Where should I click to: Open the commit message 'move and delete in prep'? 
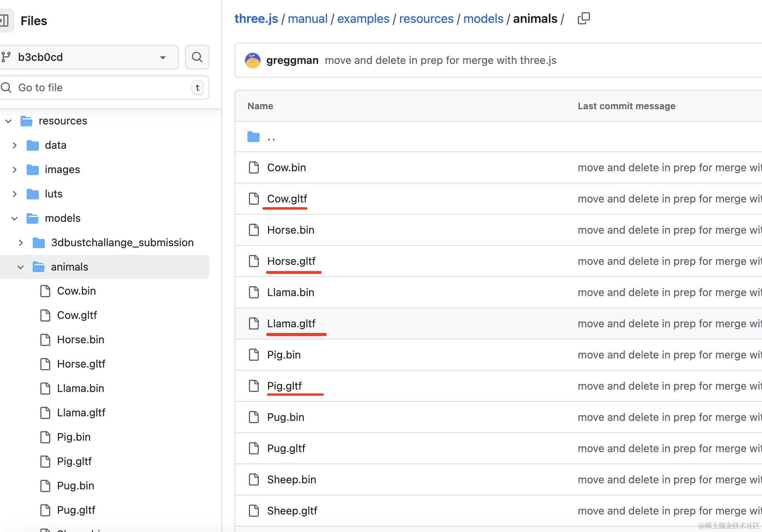pyautogui.click(x=440, y=60)
